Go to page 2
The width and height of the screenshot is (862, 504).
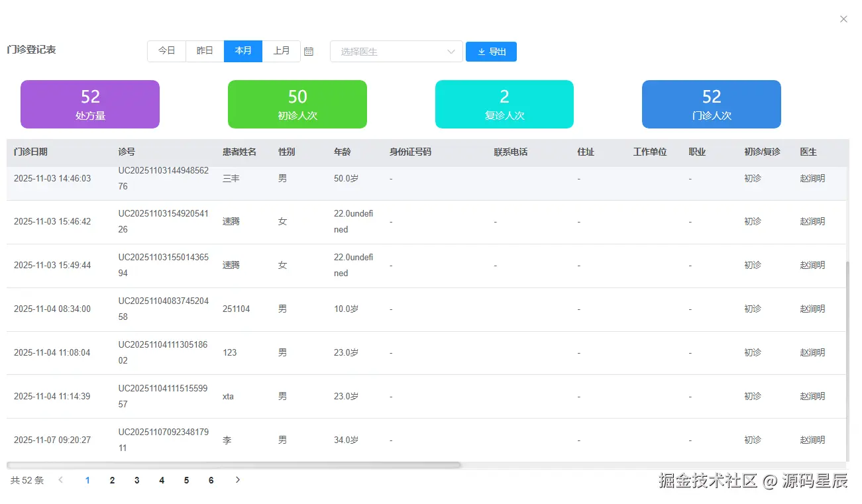pos(113,480)
